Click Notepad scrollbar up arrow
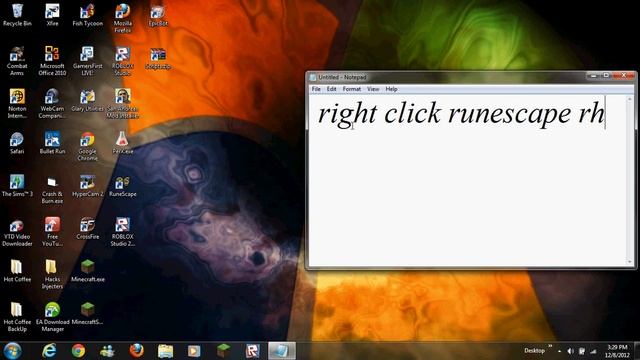Image resolution: width=640 pixels, height=360 pixels. [x=629, y=99]
